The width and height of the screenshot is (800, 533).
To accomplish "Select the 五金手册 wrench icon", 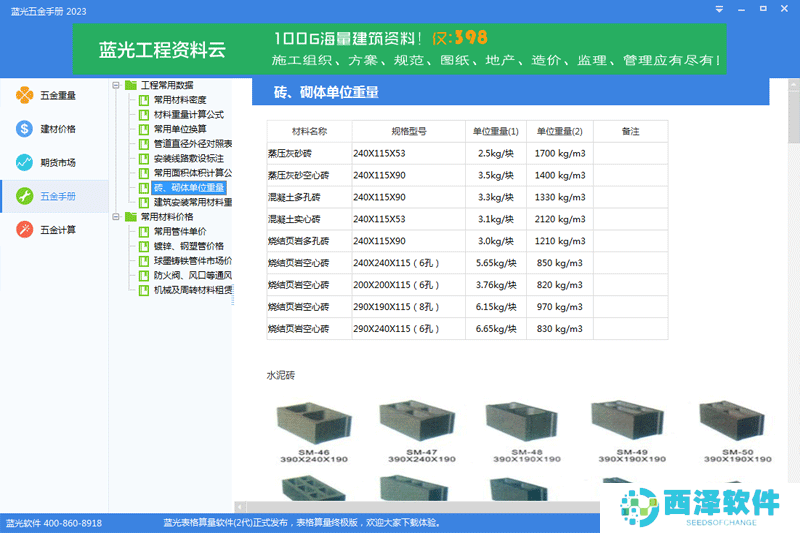I will pos(24,196).
